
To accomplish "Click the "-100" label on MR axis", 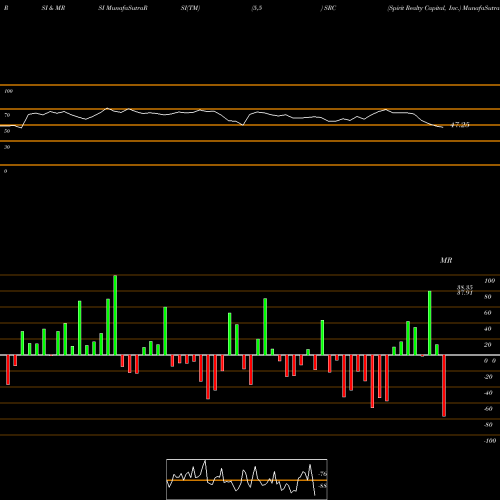I will click(x=490, y=441).
